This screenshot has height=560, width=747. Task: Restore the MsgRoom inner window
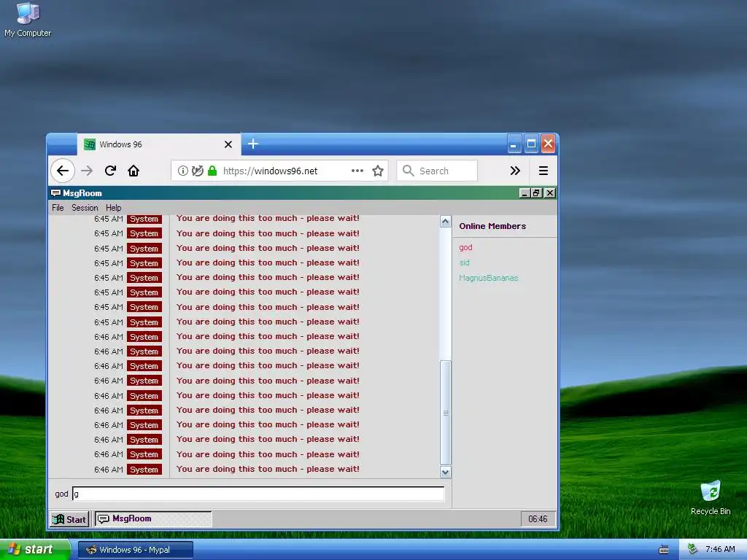(x=537, y=192)
